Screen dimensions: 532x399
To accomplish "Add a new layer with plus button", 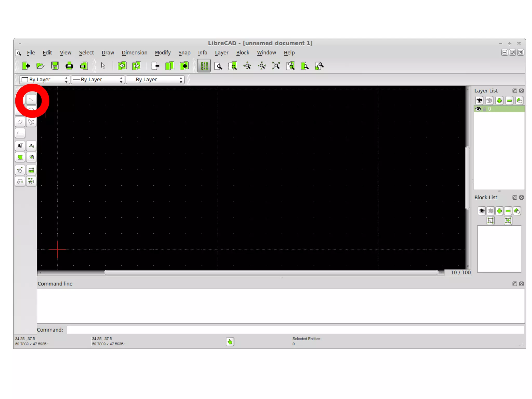I will tap(499, 101).
